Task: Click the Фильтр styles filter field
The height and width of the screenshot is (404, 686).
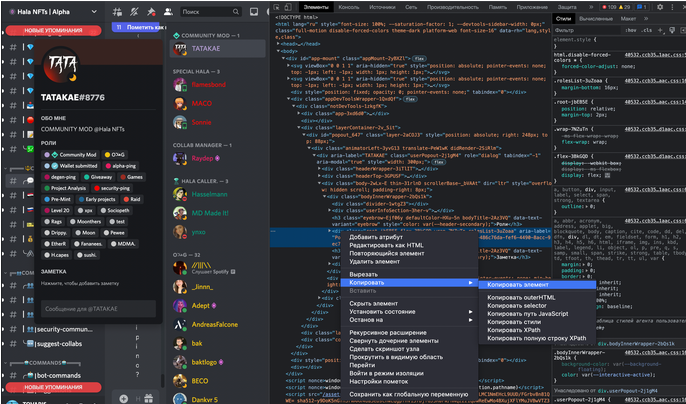Action: pyautogui.click(x=586, y=30)
